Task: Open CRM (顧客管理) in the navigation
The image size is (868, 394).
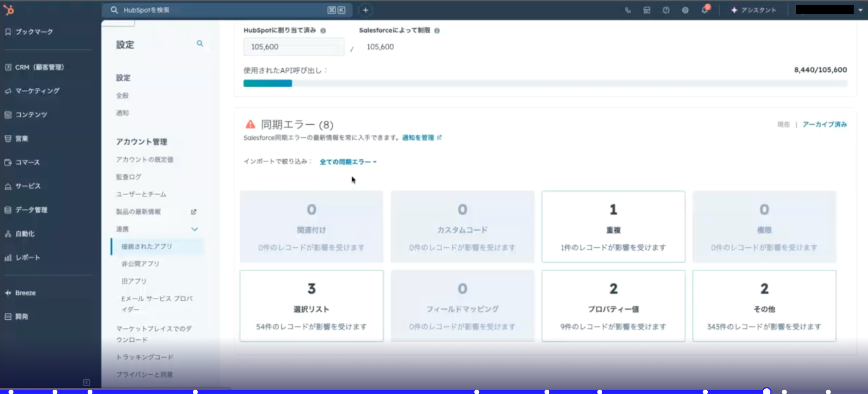Action: point(39,67)
